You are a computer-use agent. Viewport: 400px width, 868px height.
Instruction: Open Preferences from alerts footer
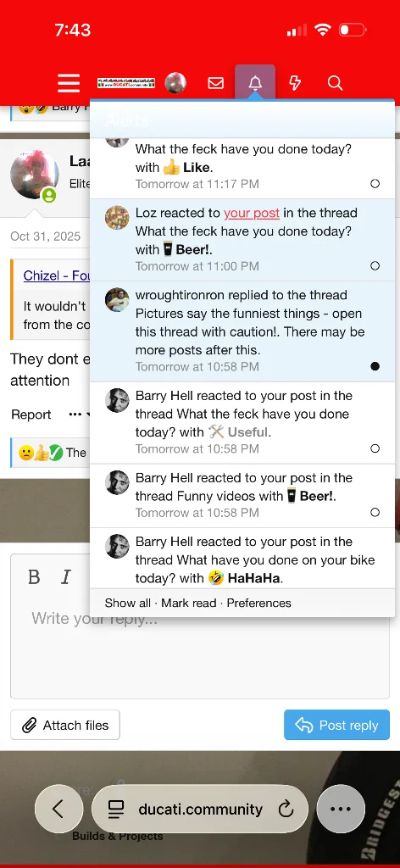click(x=259, y=603)
